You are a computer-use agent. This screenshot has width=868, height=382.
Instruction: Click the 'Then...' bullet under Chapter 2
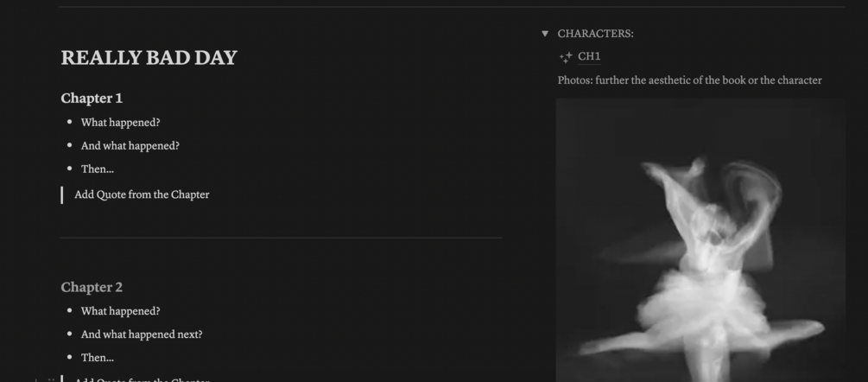(x=98, y=358)
